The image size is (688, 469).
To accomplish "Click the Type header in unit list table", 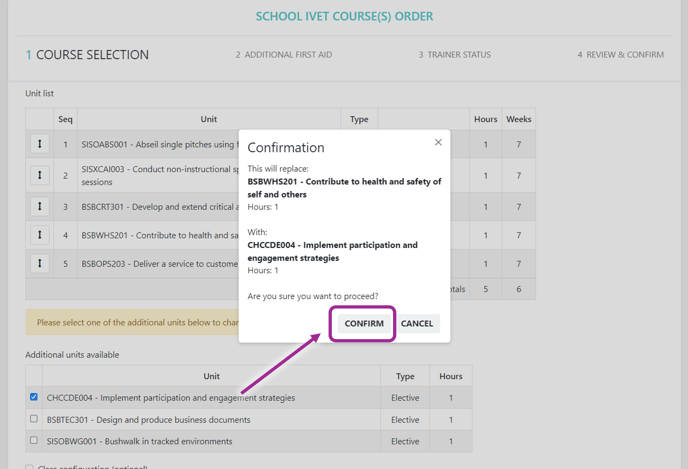I will [x=359, y=119].
